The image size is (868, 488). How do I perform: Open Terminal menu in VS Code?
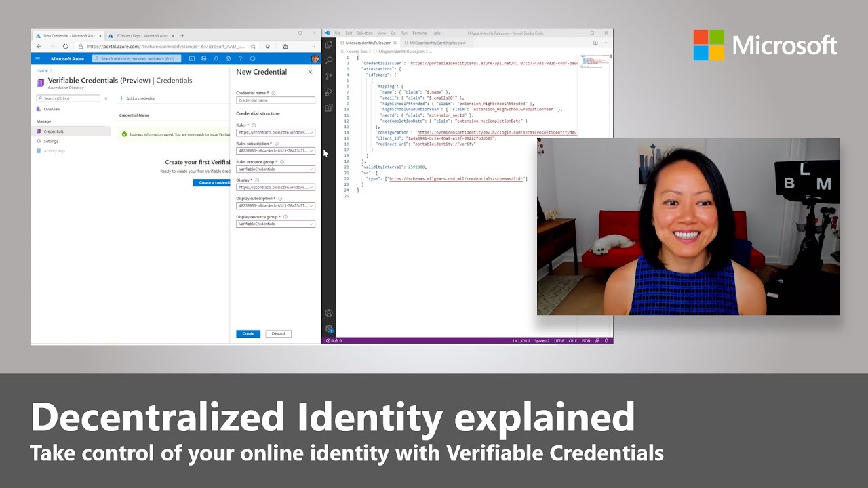tap(420, 33)
